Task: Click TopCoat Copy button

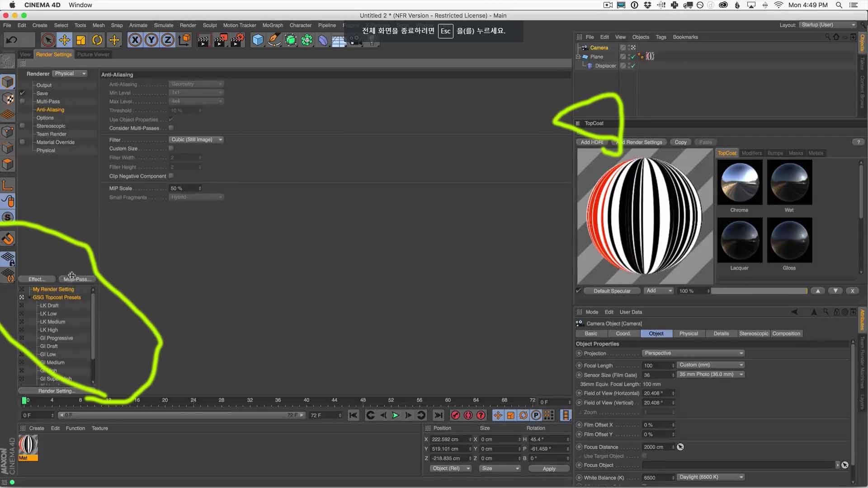Action: point(680,142)
